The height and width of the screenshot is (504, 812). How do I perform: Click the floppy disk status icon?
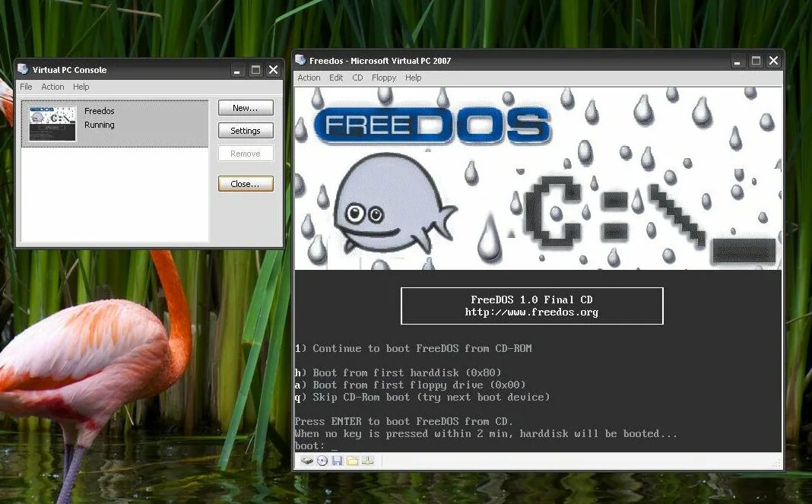(337, 461)
